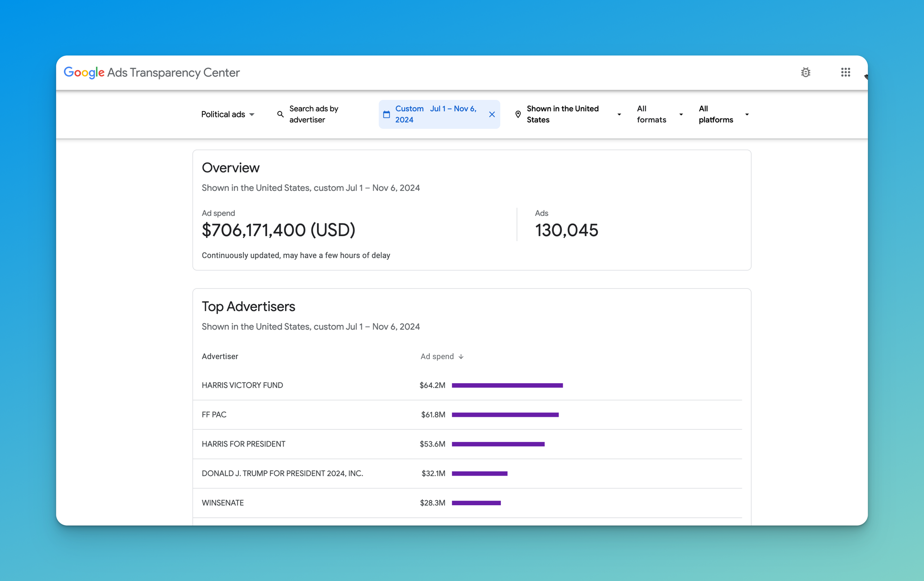Image resolution: width=924 pixels, height=581 pixels.
Task: Open HARRIS VICTORY FUND advertiser row
Action: click(243, 385)
